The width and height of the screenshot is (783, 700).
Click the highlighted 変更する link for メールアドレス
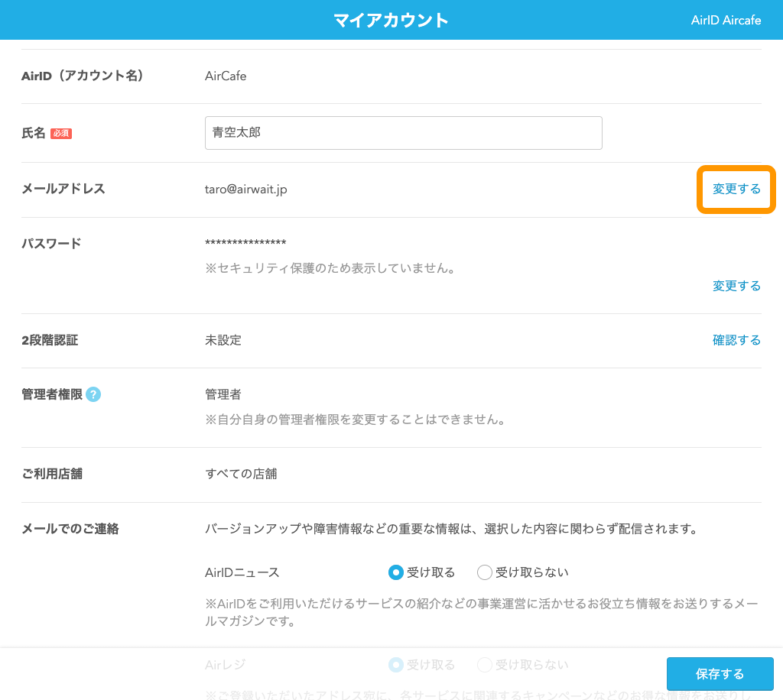[736, 189]
